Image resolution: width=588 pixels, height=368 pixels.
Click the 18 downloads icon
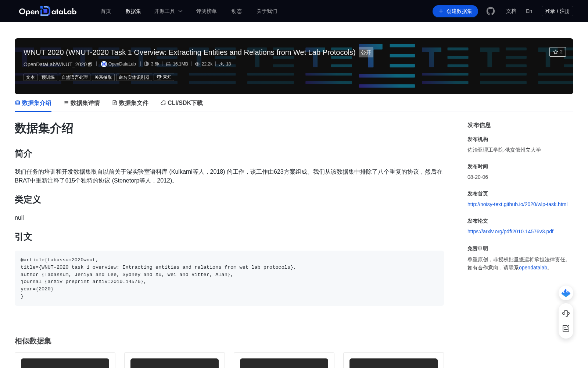tap(222, 64)
